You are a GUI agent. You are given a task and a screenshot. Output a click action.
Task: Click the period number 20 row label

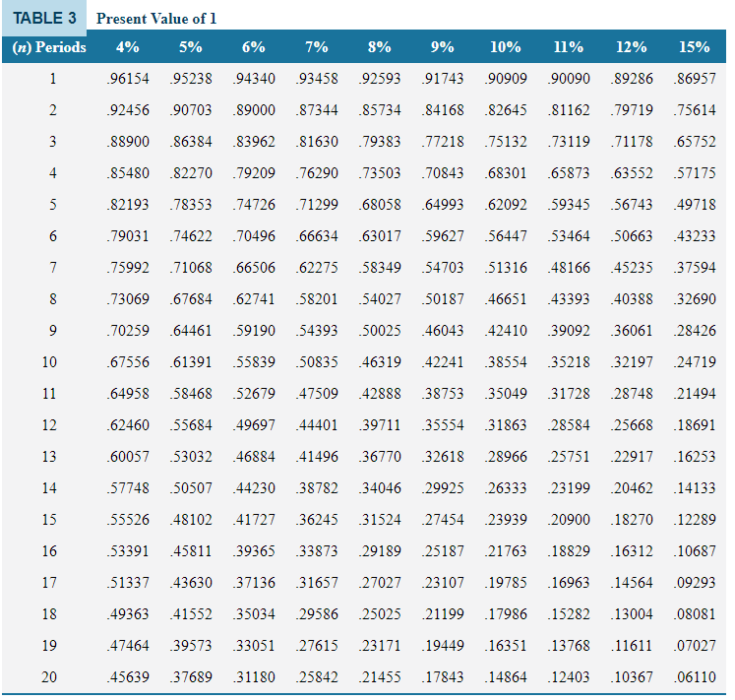tap(49, 677)
